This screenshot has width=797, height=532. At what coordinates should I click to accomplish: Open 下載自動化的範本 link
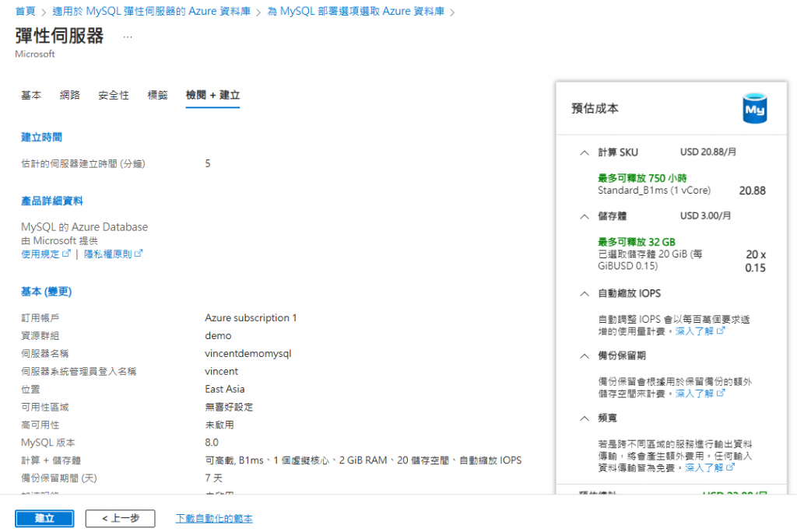(214, 518)
